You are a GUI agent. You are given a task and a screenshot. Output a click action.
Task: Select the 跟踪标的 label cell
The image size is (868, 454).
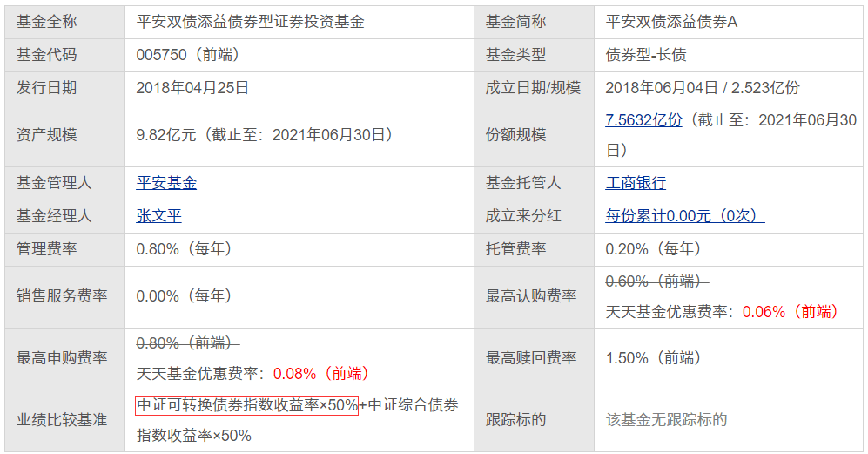(x=535, y=421)
